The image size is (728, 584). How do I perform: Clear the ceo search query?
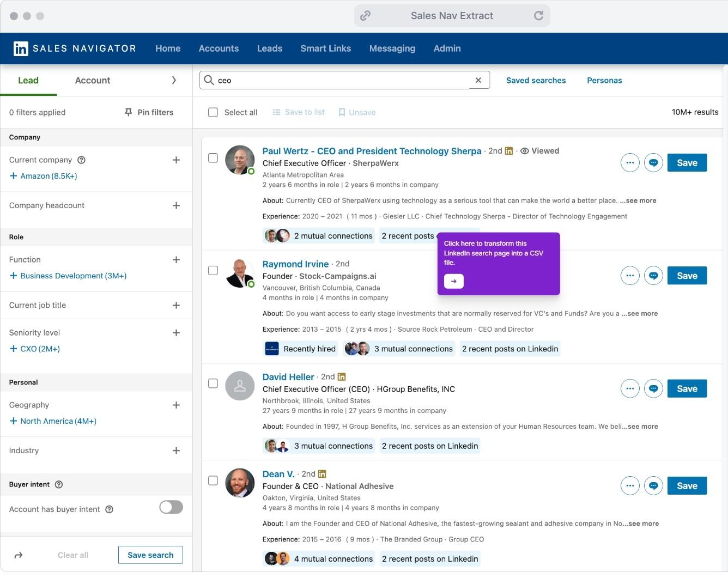click(x=478, y=80)
